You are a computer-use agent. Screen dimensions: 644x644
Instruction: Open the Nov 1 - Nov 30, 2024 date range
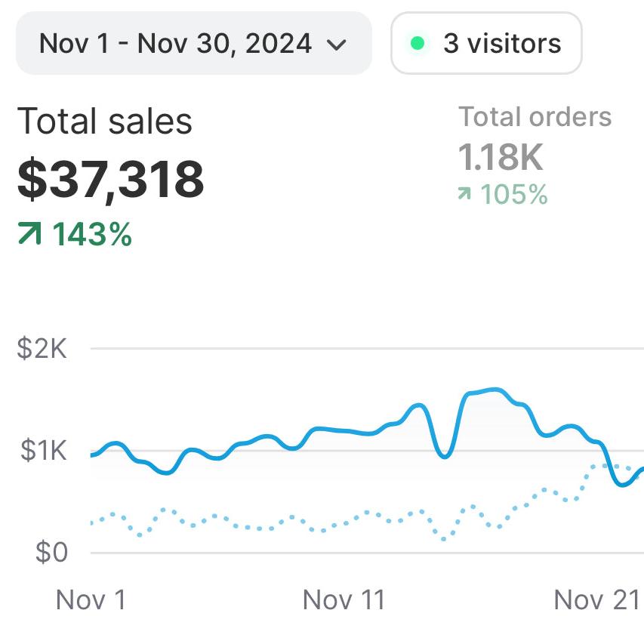tap(175, 43)
